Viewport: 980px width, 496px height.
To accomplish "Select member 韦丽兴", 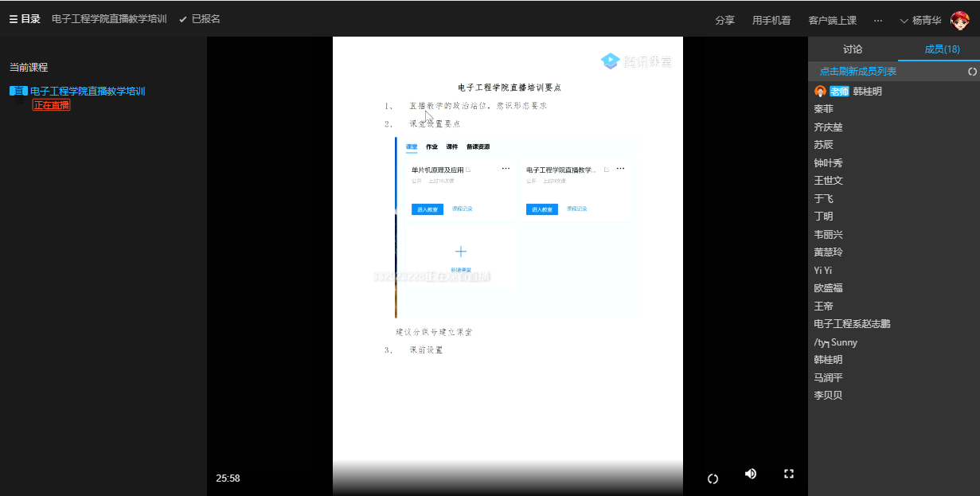I will (x=828, y=234).
